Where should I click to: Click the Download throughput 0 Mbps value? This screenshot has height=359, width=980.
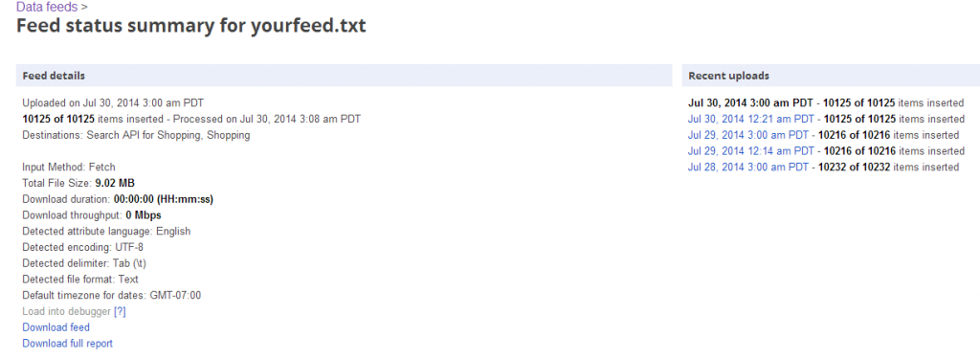coord(144,215)
